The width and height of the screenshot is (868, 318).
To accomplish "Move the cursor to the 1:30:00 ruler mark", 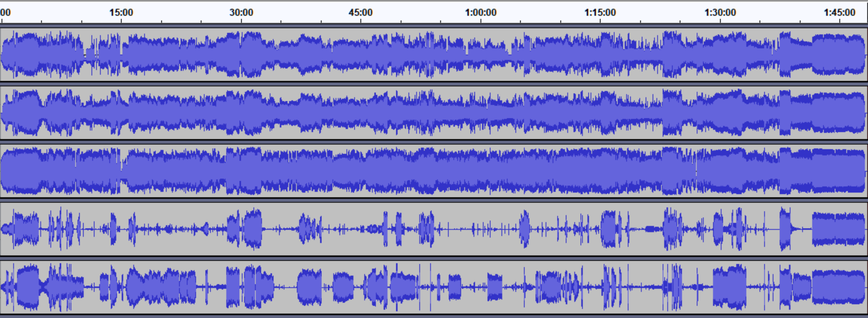I will [720, 12].
